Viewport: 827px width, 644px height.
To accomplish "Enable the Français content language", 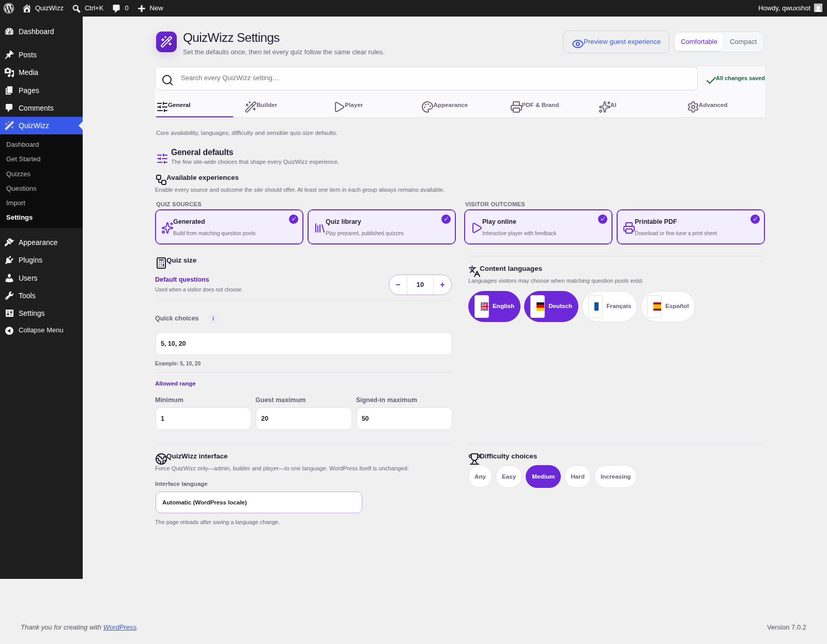I will (609, 306).
